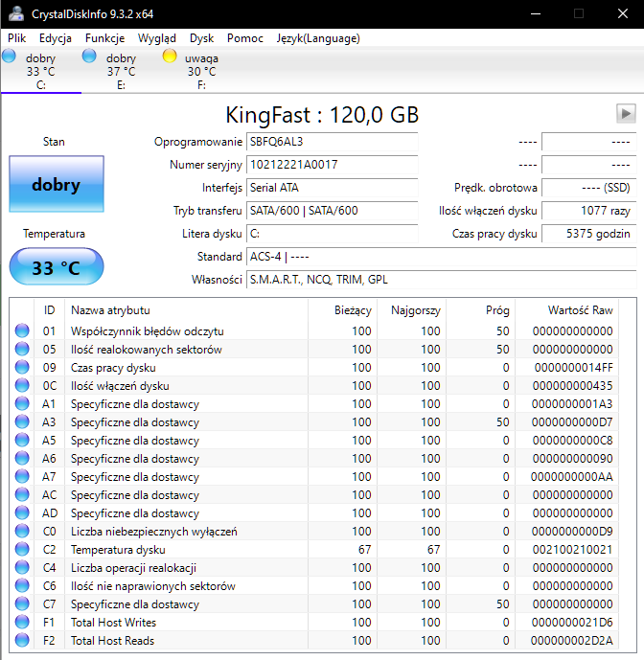Open the Plik menu
Image resolution: width=644 pixels, height=660 pixels.
coord(17,38)
